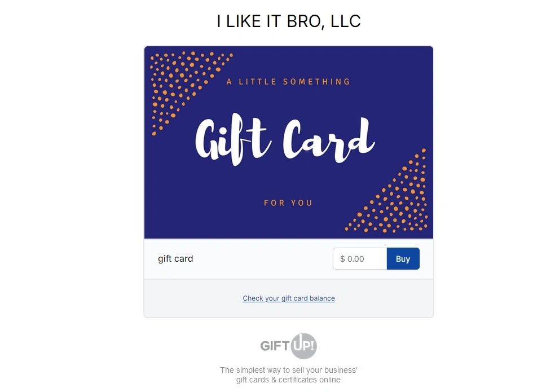Click the I LIKE IT BRO, LLC heading
This screenshot has width=555, height=392.
(288, 21)
